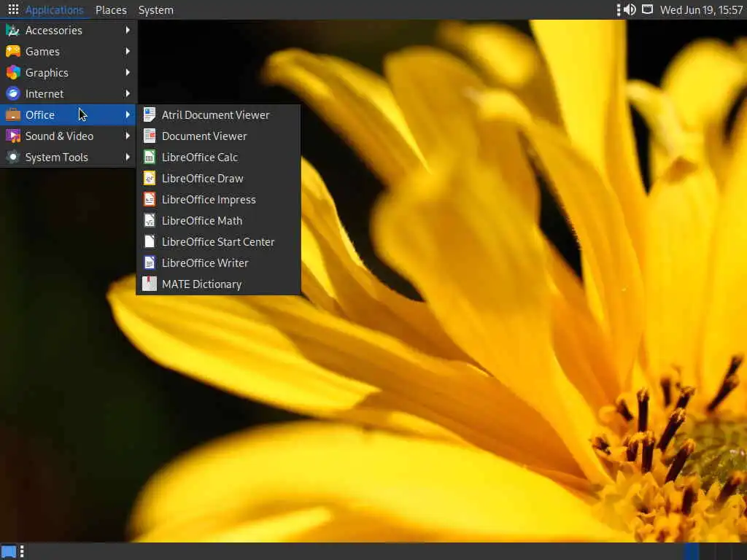
Task: Click the network status tray icon
Action: pos(648,9)
